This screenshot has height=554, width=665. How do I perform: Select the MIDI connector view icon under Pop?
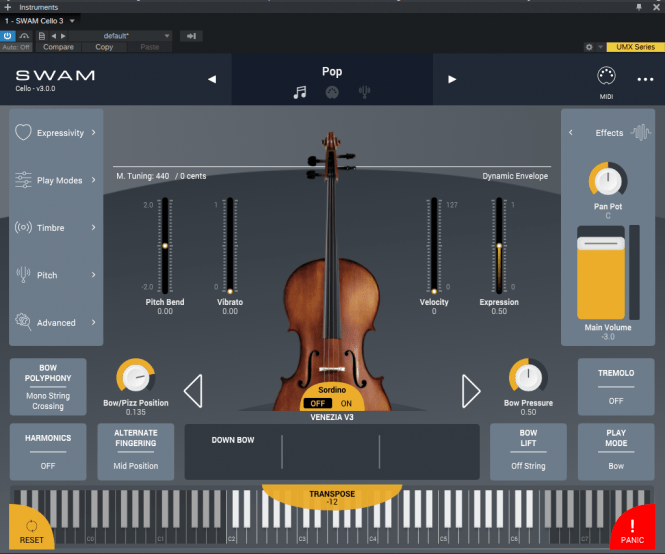(x=332, y=92)
